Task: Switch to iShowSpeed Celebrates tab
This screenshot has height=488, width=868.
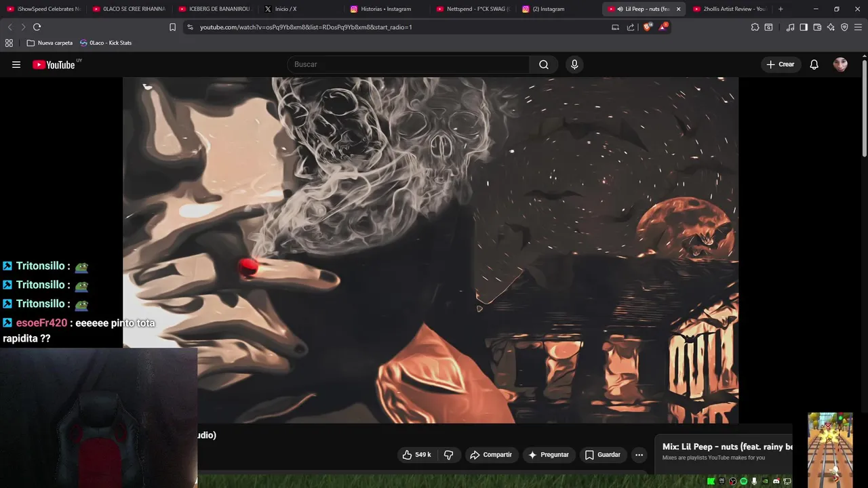Action: tap(43, 9)
